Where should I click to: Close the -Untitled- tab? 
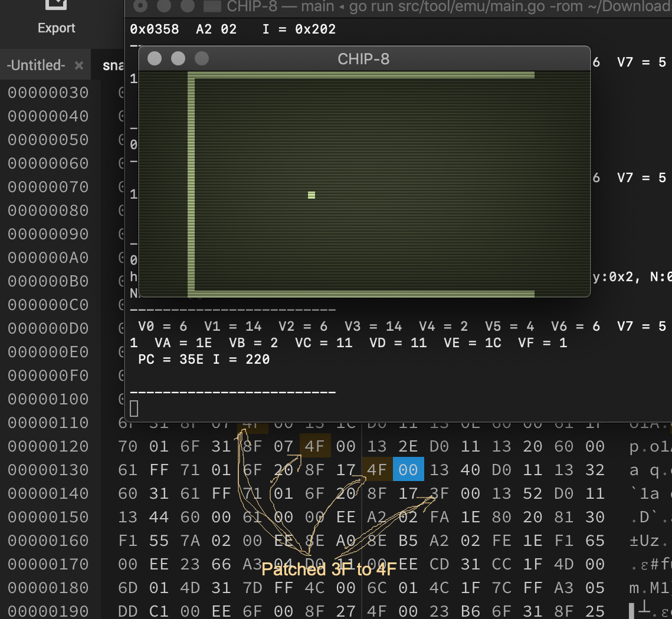[79, 65]
